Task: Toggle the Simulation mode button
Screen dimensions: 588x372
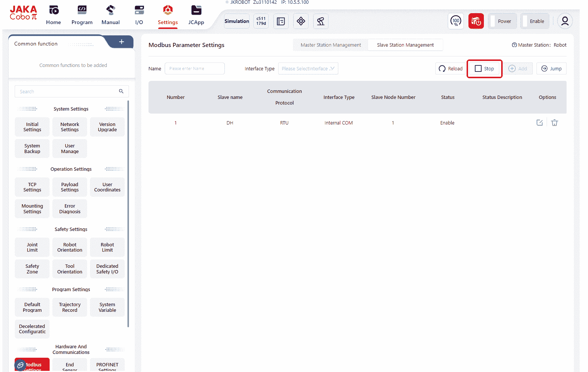Action: coord(236,21)
